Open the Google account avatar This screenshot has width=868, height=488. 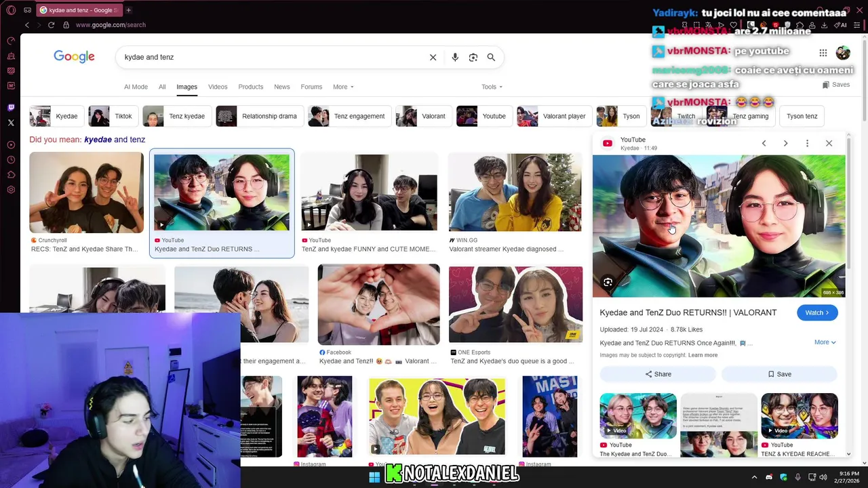pos(843,53)
